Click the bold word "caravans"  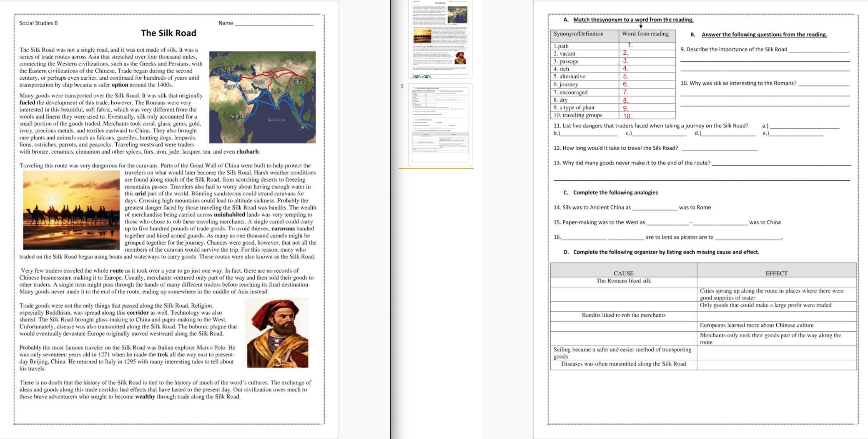point(283,229)
